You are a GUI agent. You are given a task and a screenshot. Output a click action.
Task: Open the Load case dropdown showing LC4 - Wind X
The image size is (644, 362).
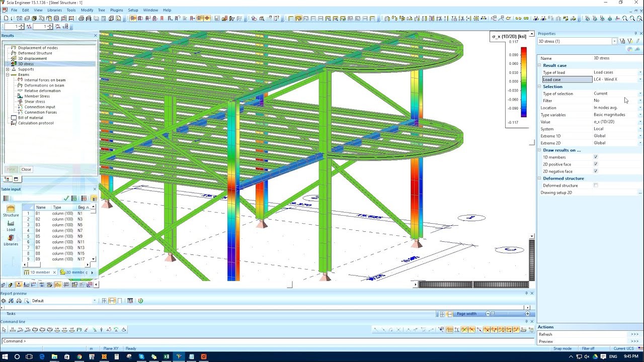(x=641, y=79)
